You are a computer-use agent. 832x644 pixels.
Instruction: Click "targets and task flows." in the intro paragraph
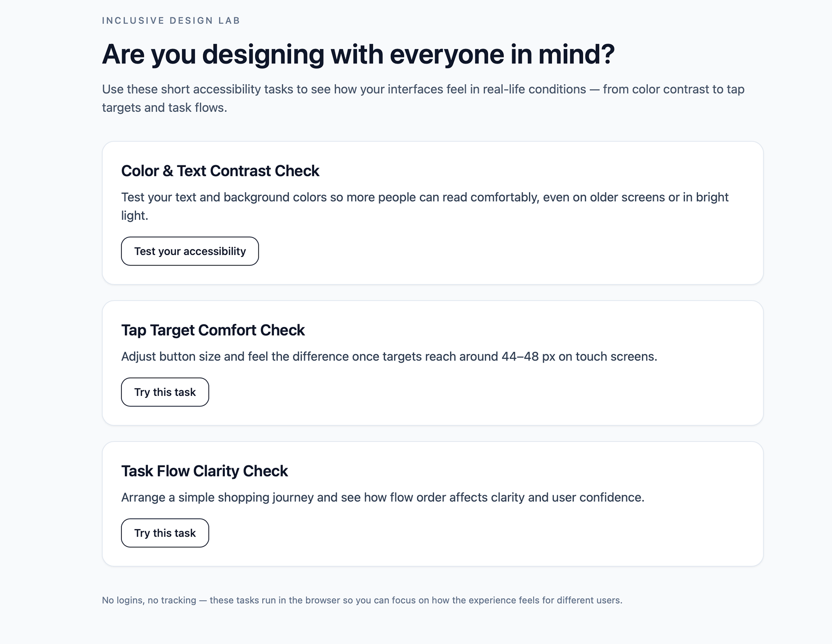click(164, 108)
